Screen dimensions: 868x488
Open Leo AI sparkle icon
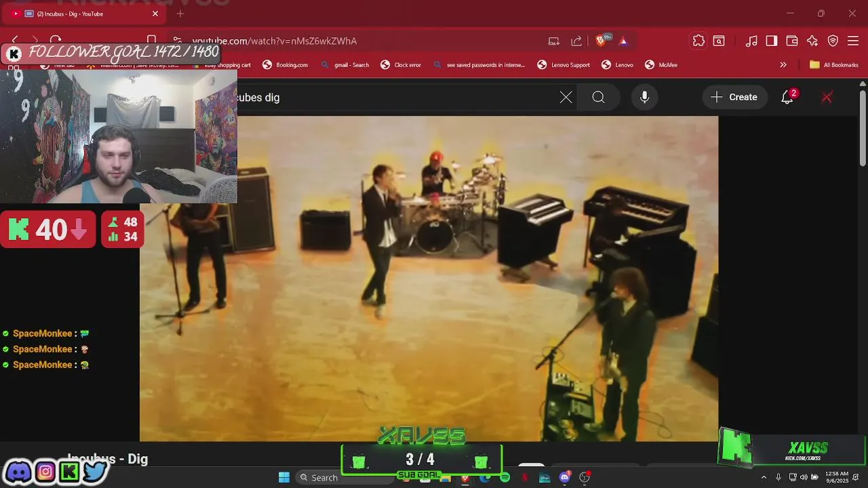click(812, 41)
